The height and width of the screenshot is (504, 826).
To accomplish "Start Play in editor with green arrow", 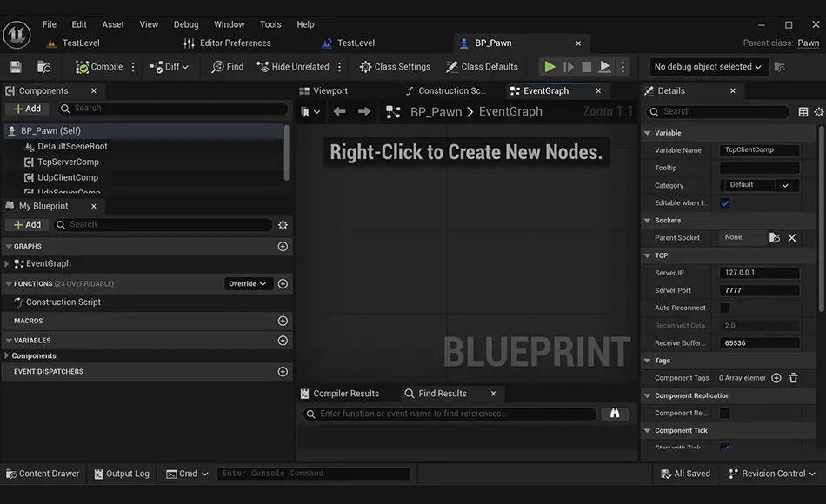I will pyautogui.click(x=550, y=67).
